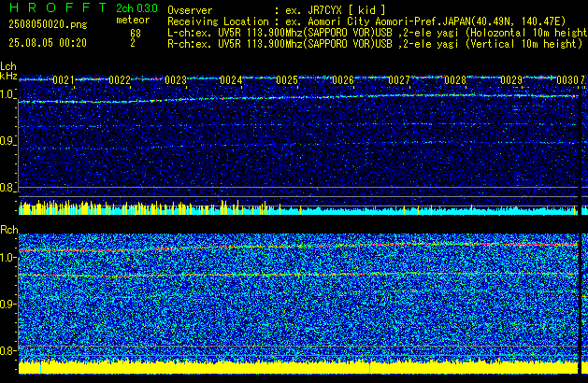This screenshot has height=383, width=588.
Task: Click the Lch 0.9 kHz axis tick
Action: point(7,141)
